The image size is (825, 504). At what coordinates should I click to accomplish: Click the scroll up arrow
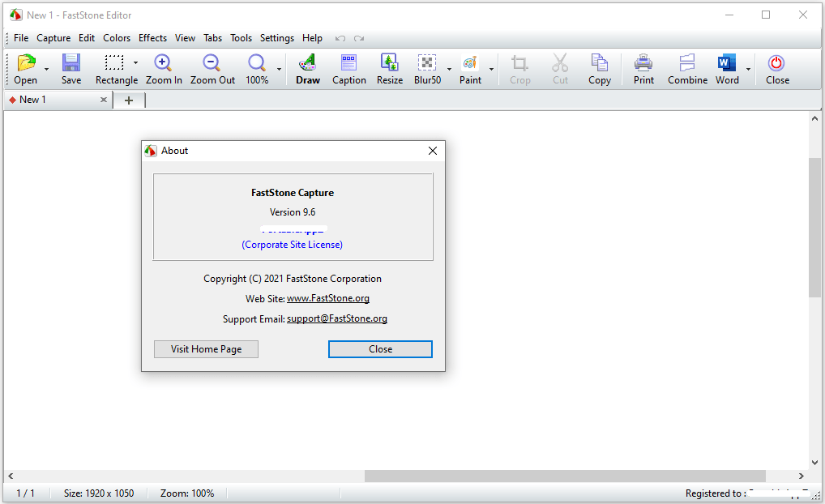[x=814, y=119]
